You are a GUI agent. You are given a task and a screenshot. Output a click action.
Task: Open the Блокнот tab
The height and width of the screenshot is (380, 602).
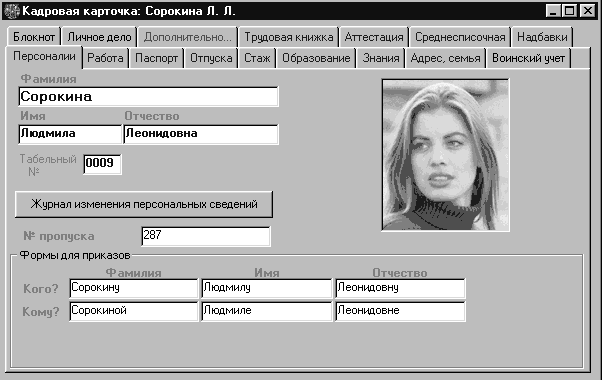click(34, 37)
